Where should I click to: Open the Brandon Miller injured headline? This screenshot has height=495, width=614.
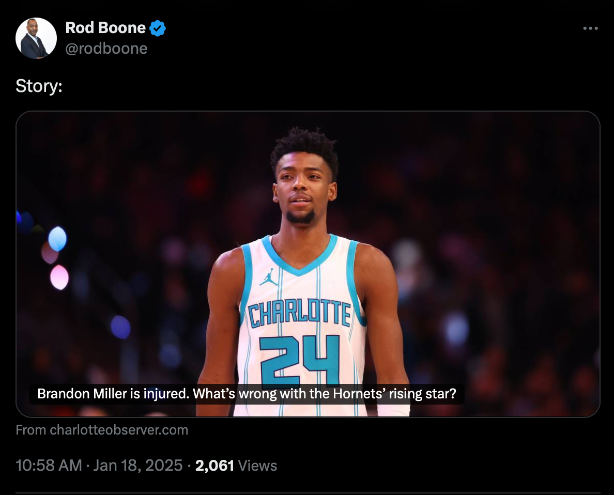point(247,394)
